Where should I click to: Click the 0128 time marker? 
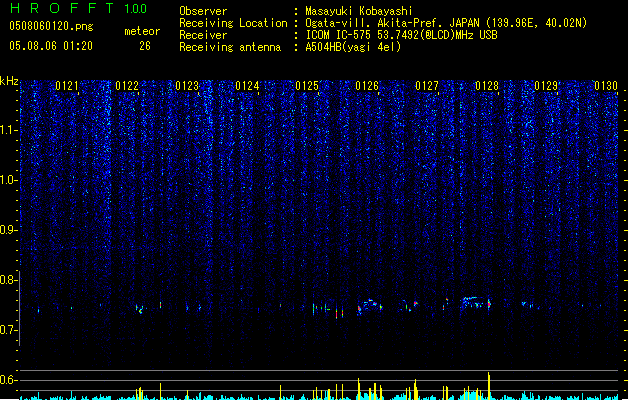[x=487, y=86]
